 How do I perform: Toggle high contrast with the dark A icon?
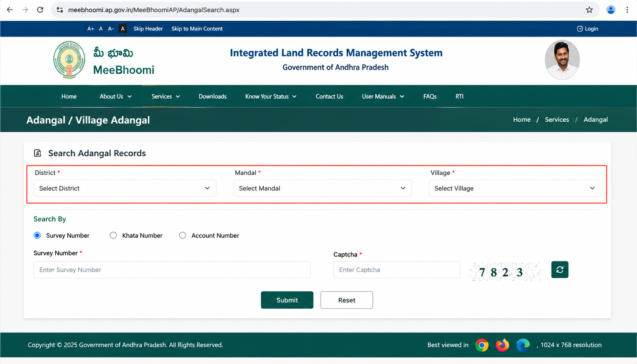click(122, 28)
